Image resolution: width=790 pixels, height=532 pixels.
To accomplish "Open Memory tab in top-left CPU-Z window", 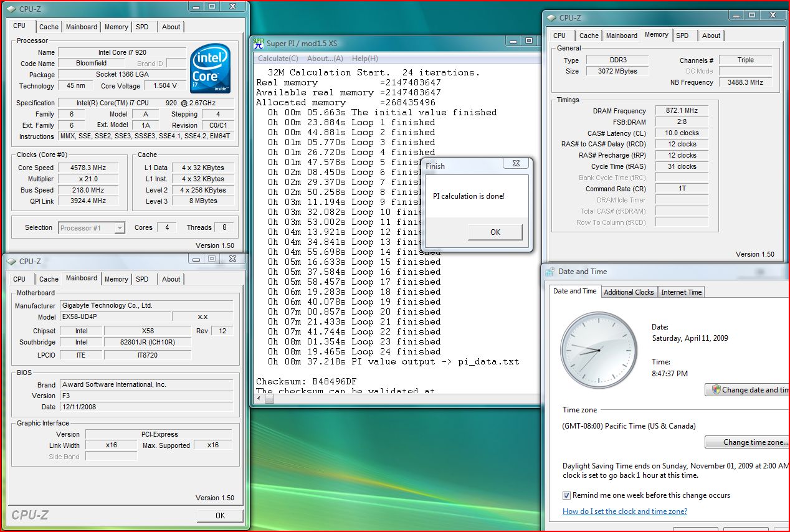I will pos(117,27).
